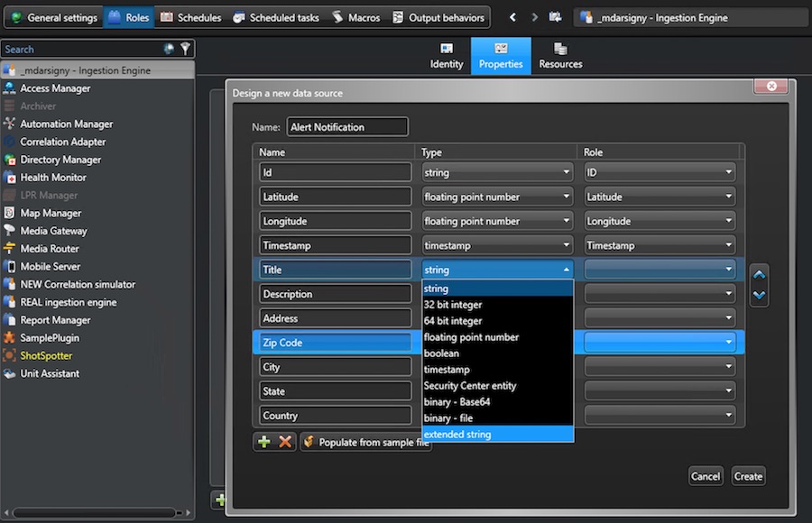Switch to the Identity tab

pos(447,56)
